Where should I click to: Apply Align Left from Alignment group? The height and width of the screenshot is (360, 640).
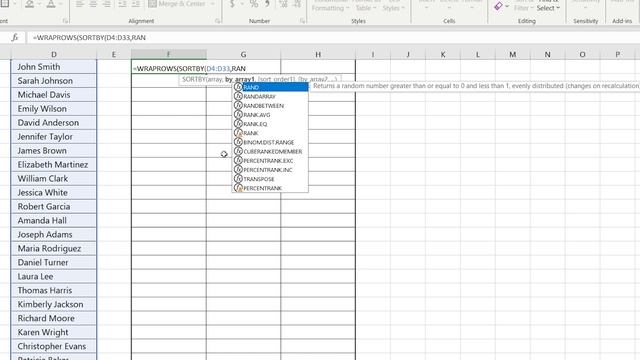[80, 4]
